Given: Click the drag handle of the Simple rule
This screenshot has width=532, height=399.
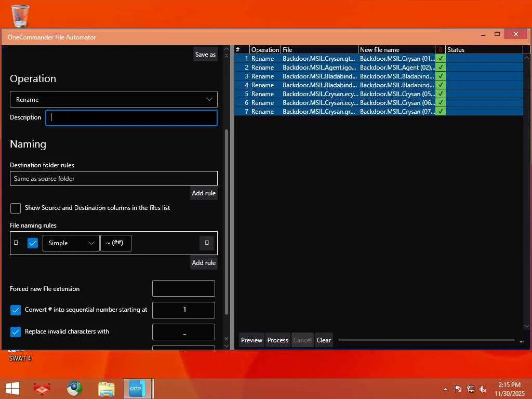Looking at the screenshot, I should pyautogui.click(x=16, y=243).
